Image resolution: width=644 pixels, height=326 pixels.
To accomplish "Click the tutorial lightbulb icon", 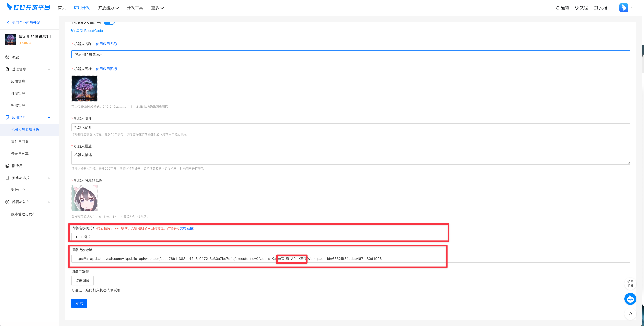I will pos(577,8).
